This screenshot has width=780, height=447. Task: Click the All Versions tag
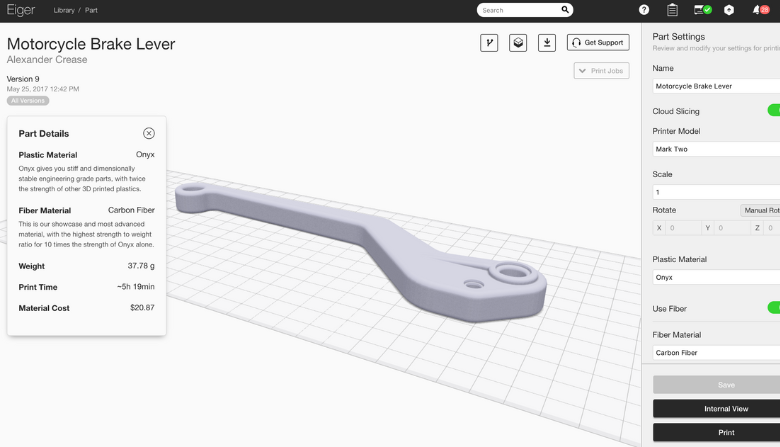tap(28, 101)
